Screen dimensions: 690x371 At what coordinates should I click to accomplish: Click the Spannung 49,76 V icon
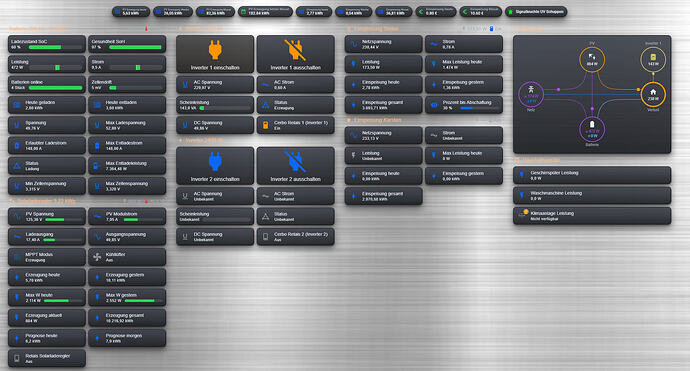point(17,125)
